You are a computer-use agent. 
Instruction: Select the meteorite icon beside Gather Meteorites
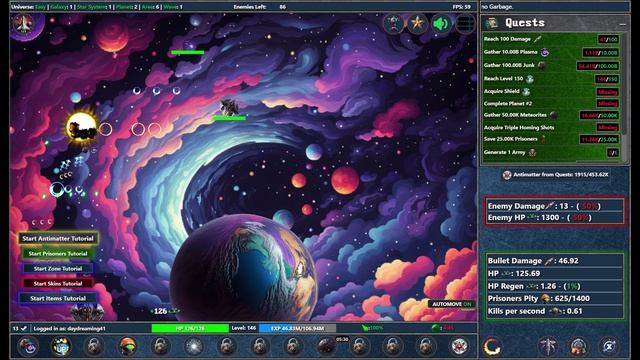pyautogui.click(x=553, y=115)
